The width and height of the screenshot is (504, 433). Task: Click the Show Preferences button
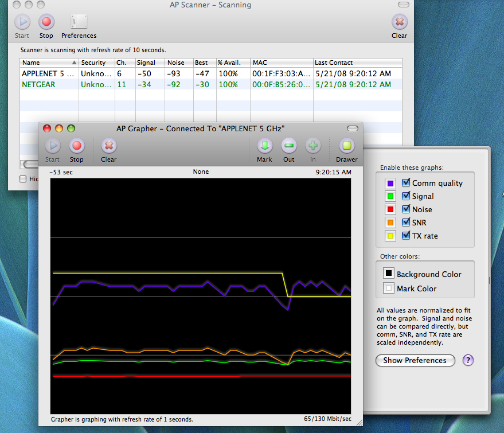coord(415,361)
